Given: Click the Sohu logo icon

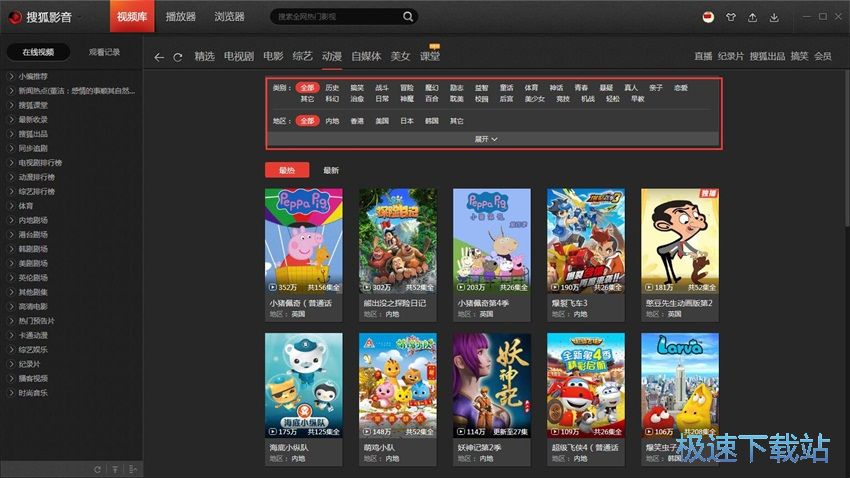Looking at the screenshot, I should click(15, 17).
